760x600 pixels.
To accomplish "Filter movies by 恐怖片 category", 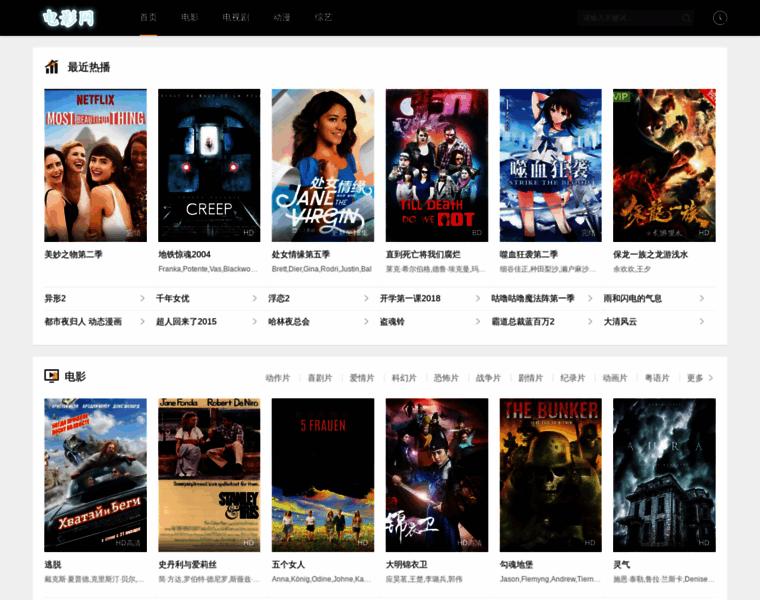I will click(x=446, y=378).
